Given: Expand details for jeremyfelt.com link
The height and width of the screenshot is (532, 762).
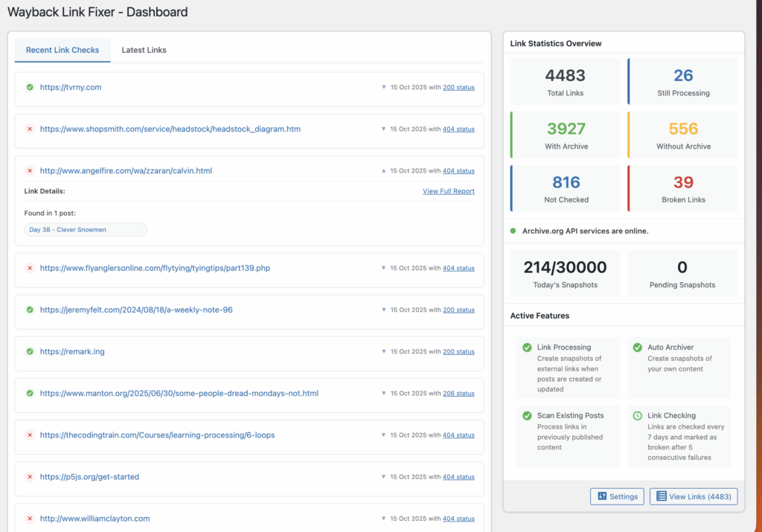Looking at the screenshot, I should [384, 310].
